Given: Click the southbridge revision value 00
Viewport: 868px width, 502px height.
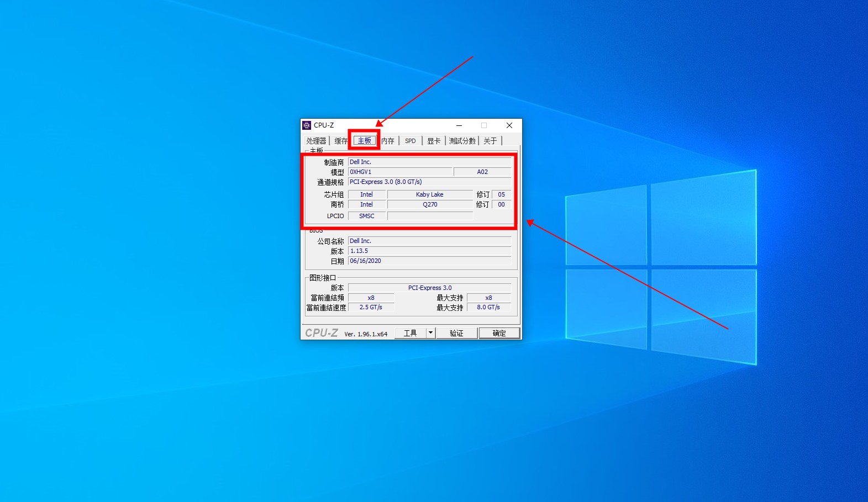Looking at the screenshot, I should [501, 204].
